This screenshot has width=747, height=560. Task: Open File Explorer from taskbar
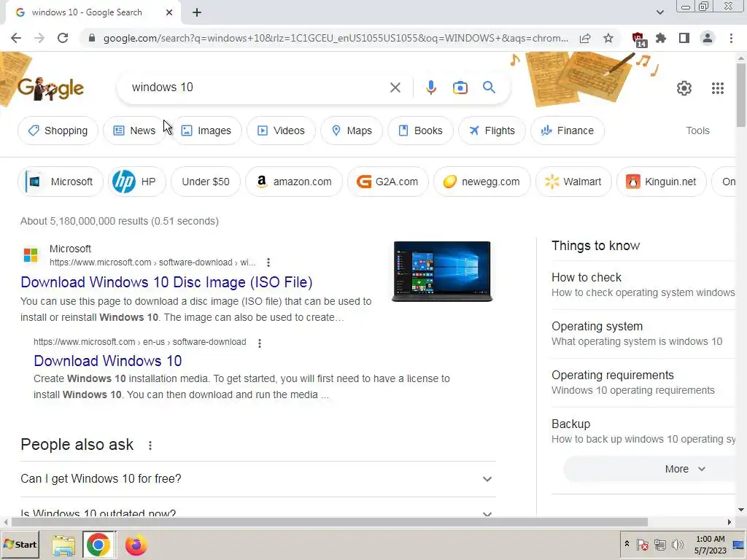[x=63, y=545]
